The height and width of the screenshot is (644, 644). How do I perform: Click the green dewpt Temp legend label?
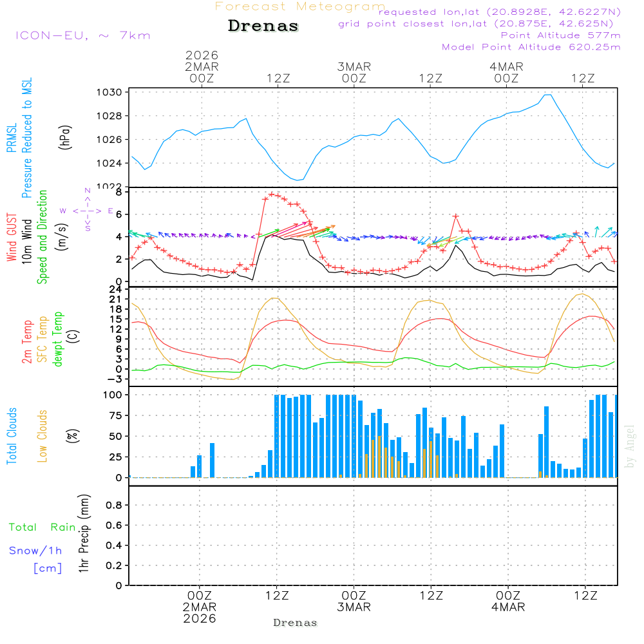(x=59, y=339)
